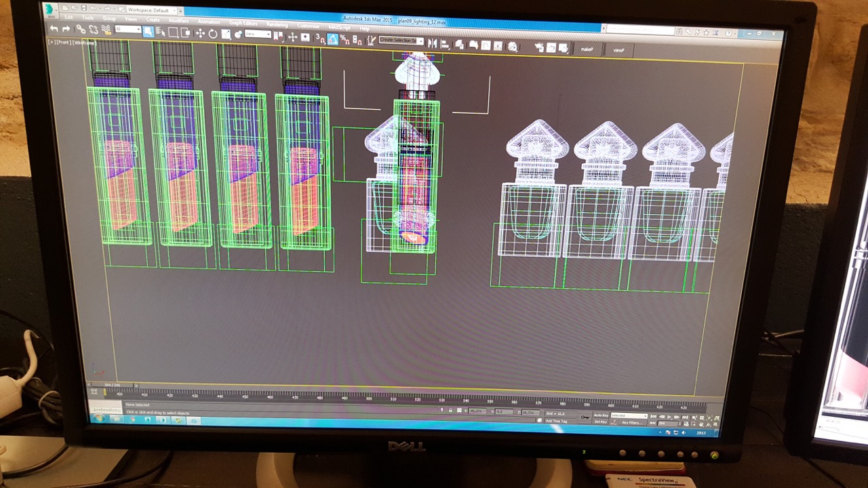Open the Modifiers menu
This screenshot has height=488, width=868.
(178, 20)
